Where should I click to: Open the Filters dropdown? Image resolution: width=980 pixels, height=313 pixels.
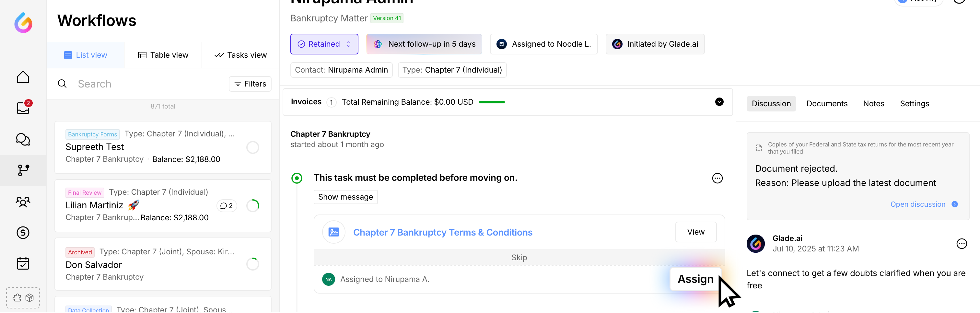(250, 84)
